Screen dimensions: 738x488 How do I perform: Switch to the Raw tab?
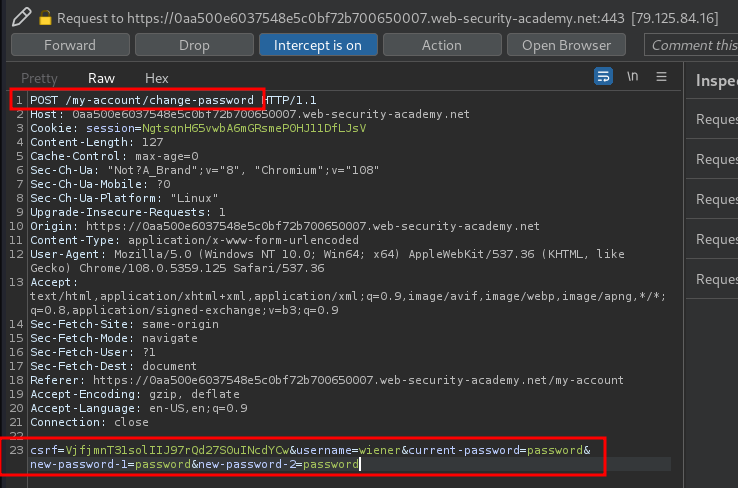101,78
